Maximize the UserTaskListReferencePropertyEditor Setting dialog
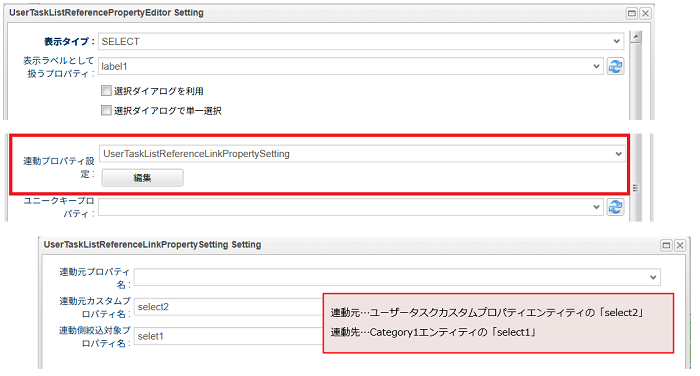The height and width of the screenshot is (376, 700). 631,13
